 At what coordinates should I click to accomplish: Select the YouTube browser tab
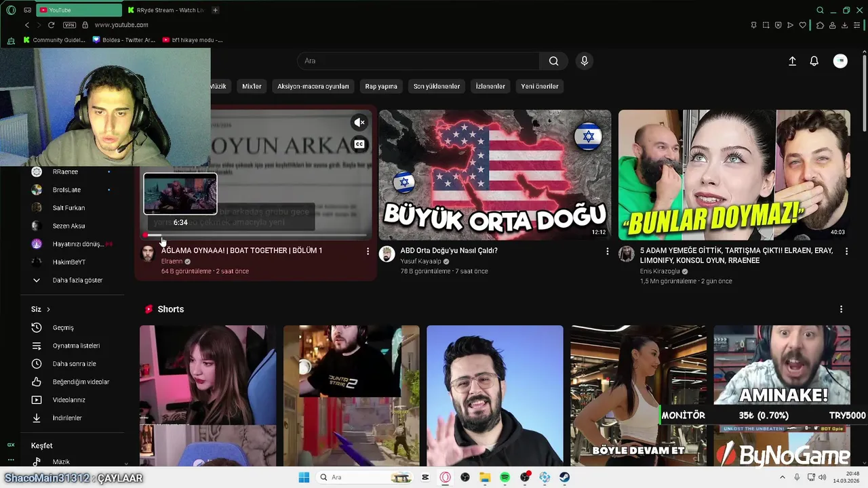click(x=78, y=10)
